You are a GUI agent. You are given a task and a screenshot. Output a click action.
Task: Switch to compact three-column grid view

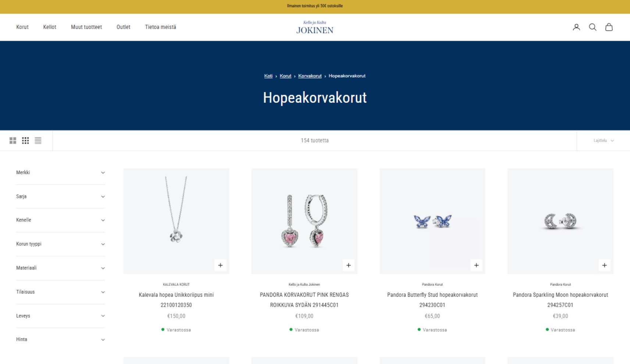point(25,141)
